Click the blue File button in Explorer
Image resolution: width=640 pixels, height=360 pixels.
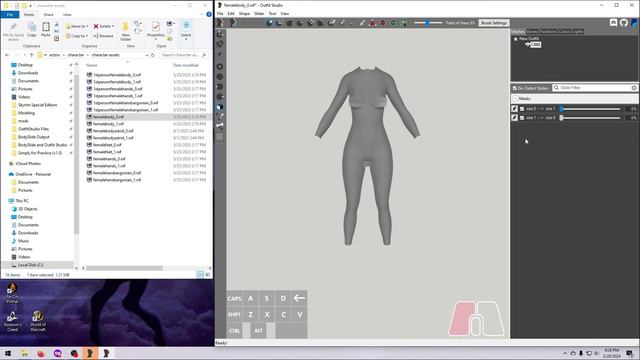(x=10, y=14)
